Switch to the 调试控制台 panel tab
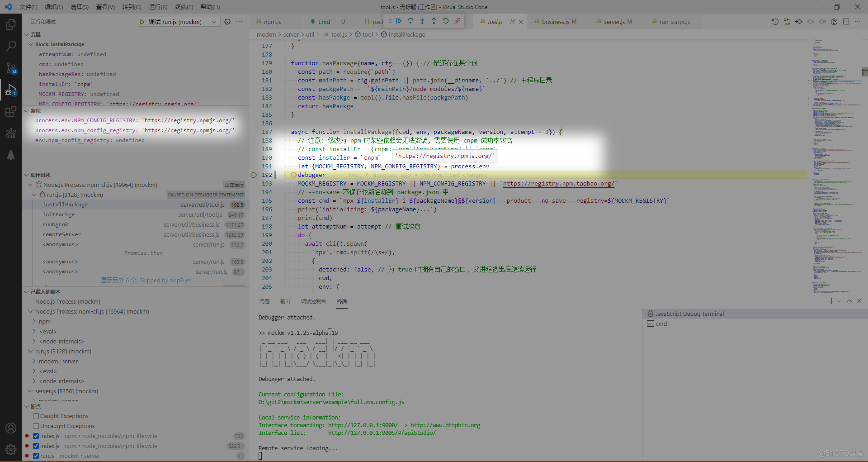This screenshot has height=462, width=868. point(313,301)
